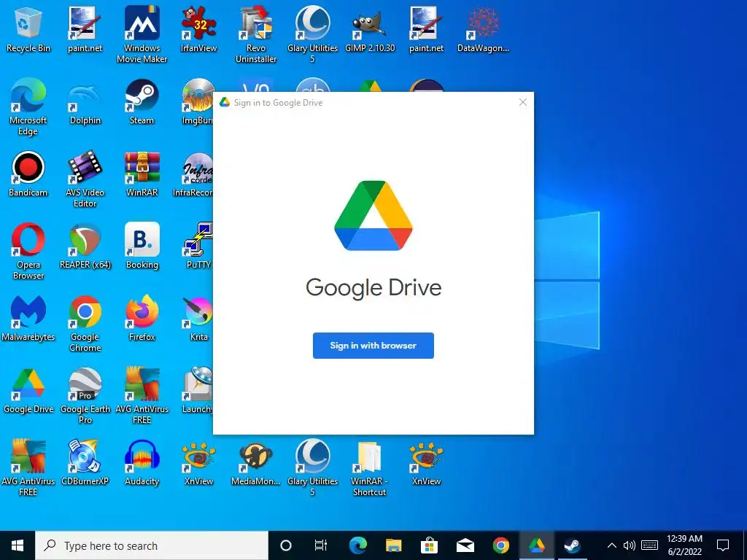Select the DataWagon desktop icon
The height and width of the screenshot is (560, 747).
pos(483,29)
